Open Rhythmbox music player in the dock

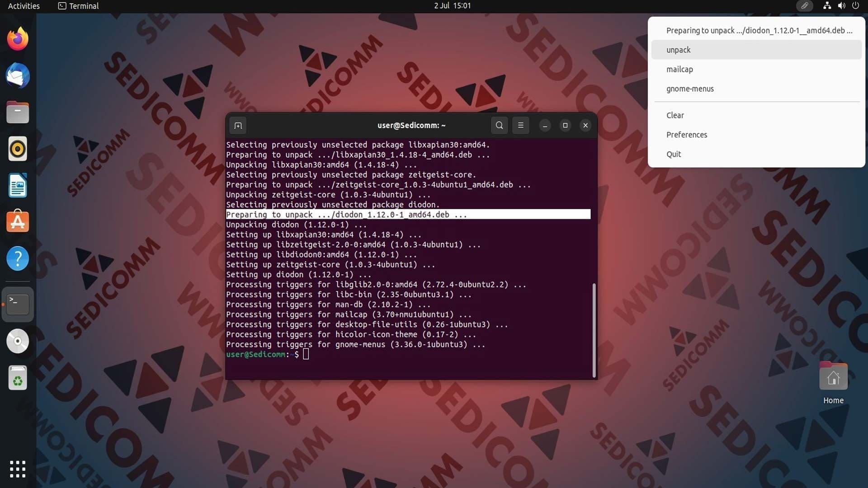click(18, 149)
